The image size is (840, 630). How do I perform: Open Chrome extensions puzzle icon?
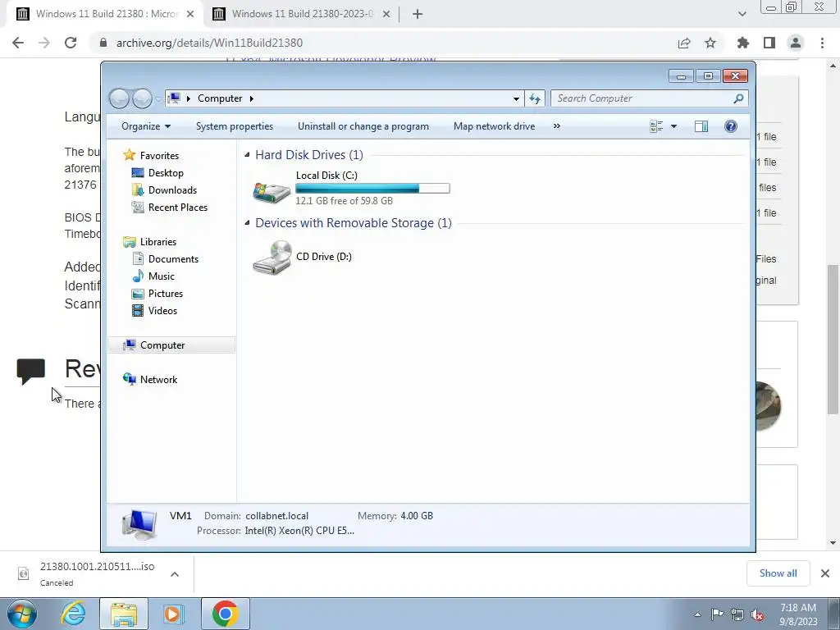tap(743, 43)
